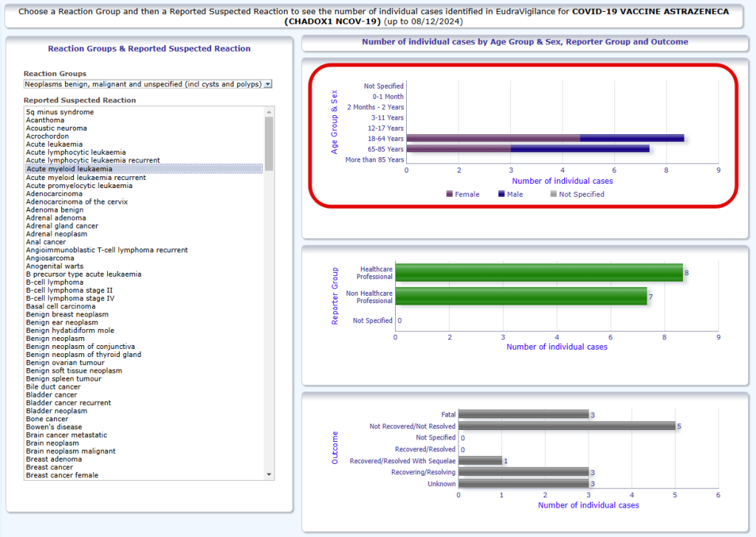Image resolution: width=756 pixels, height=537 pixels.
Task: Pick 'Benign spleen tumour' reaction
Action: click(x=63, y=379)
